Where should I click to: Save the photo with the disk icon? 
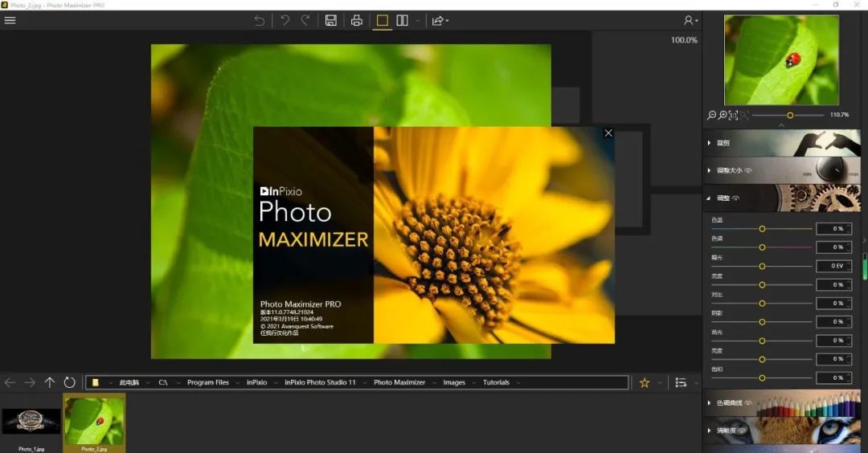331,20
